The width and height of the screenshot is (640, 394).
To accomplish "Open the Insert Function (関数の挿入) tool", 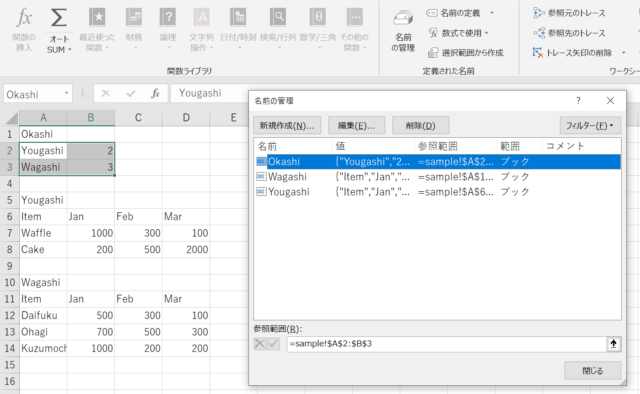I will 24,30.
